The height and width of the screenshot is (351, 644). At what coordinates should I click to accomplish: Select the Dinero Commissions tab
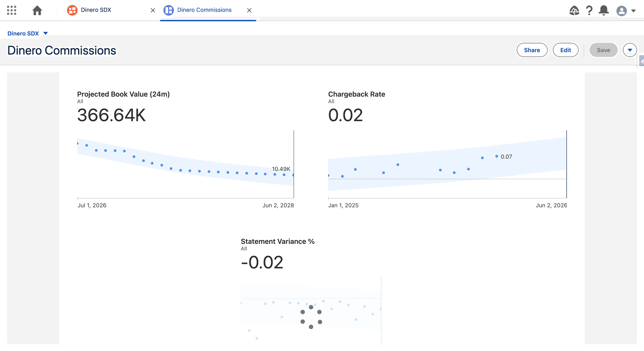pyautogui.click(x=204, y=10)
